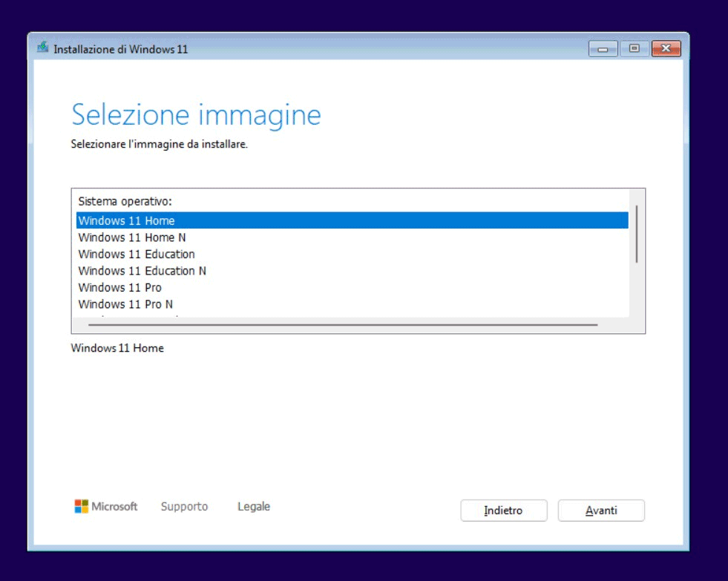Click the horizontal scrollbar under the list

pyautogui.click(x=341, y=324)
